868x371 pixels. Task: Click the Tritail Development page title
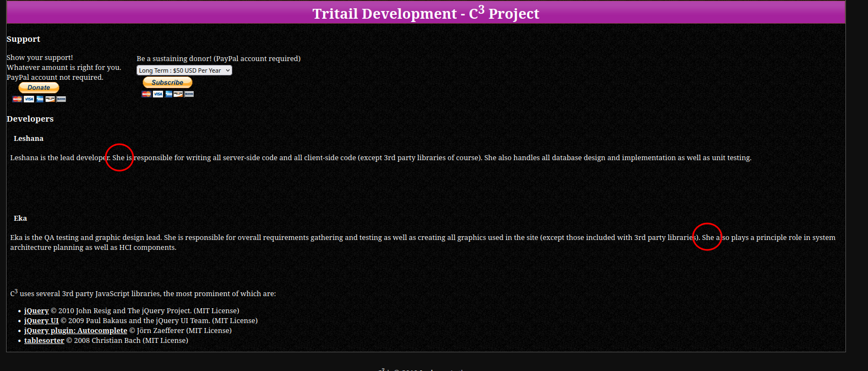(425, 13)
